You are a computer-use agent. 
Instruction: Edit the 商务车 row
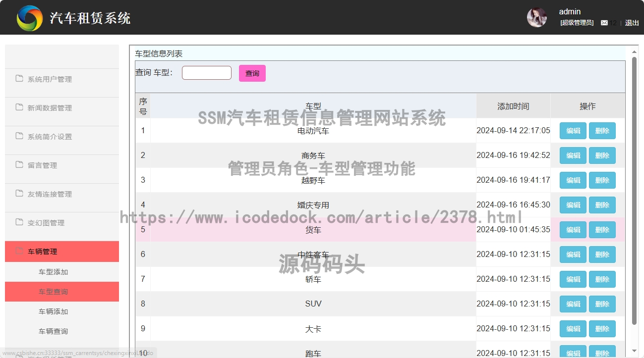(573, 155)
